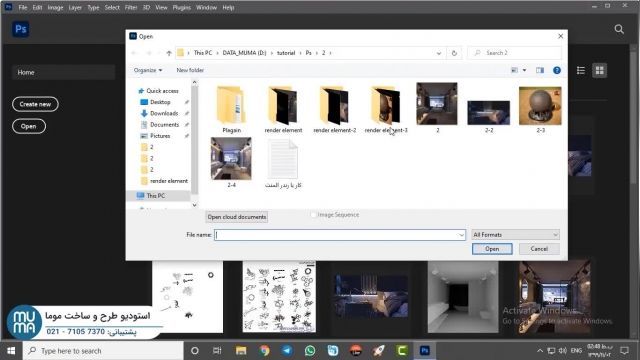Select image thumbnail named 2
Screen dimensions: 640x360
click(437, 109)
